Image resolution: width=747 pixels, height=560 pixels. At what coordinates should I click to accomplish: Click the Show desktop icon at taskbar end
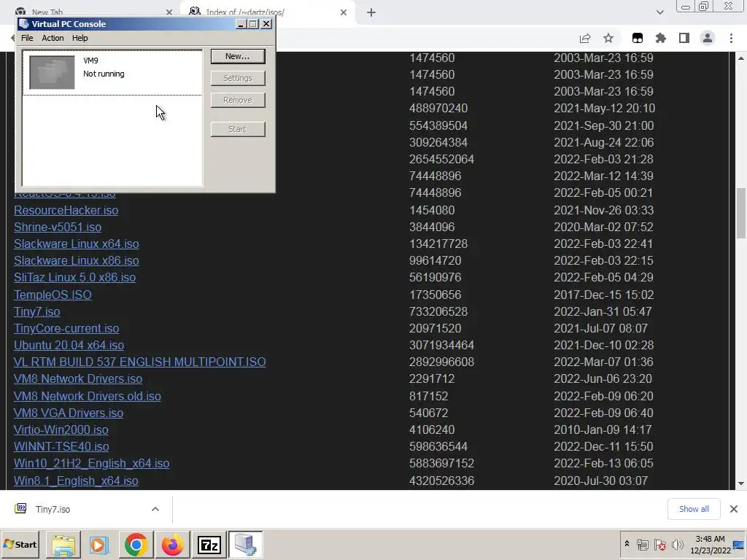[x=740, y=544]
